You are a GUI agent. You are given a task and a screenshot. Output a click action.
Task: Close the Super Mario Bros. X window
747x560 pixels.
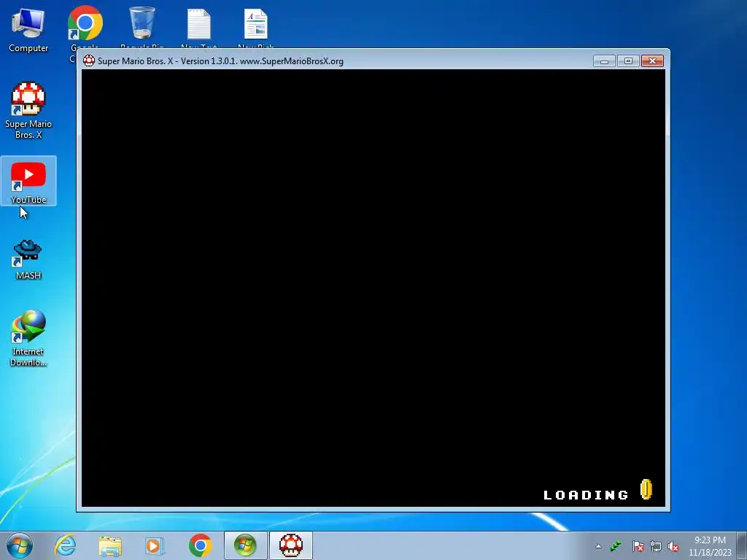(652, 61)
